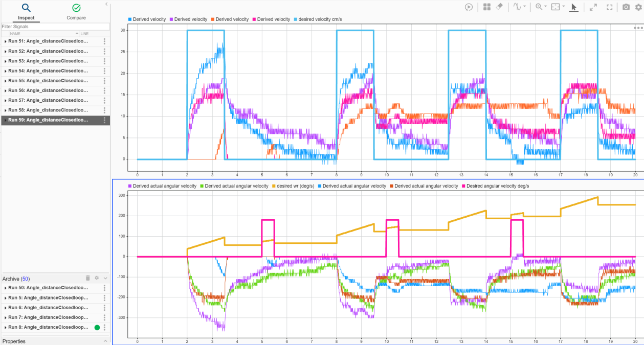Open the Archive gear settings icon

(96, 278)
